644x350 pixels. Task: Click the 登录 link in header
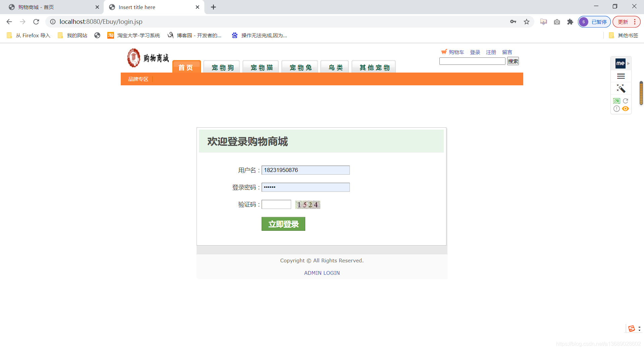475,52
